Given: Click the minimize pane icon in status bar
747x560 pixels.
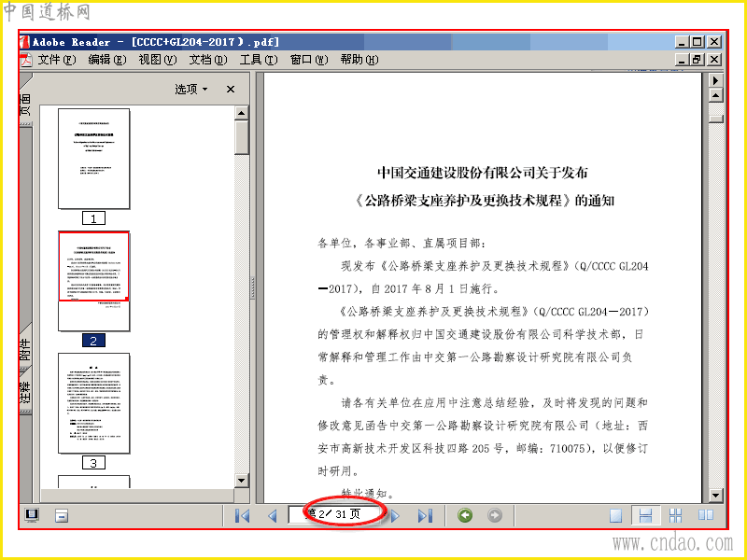Looking at the screenshot, I should (62, 516).
